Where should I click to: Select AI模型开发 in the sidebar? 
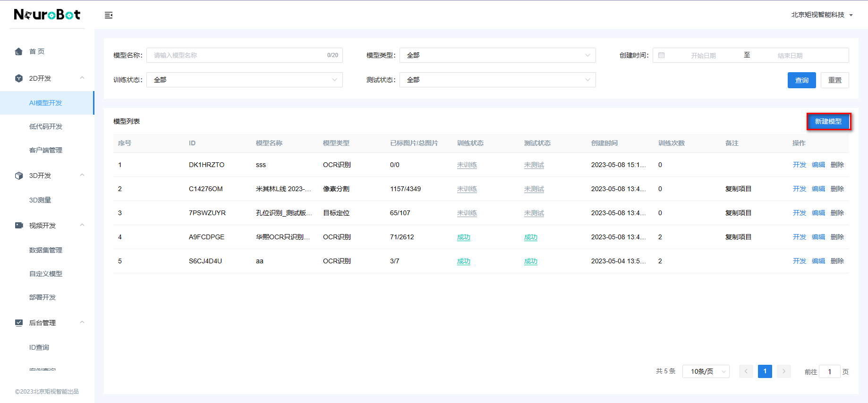[x=47, y=103]
